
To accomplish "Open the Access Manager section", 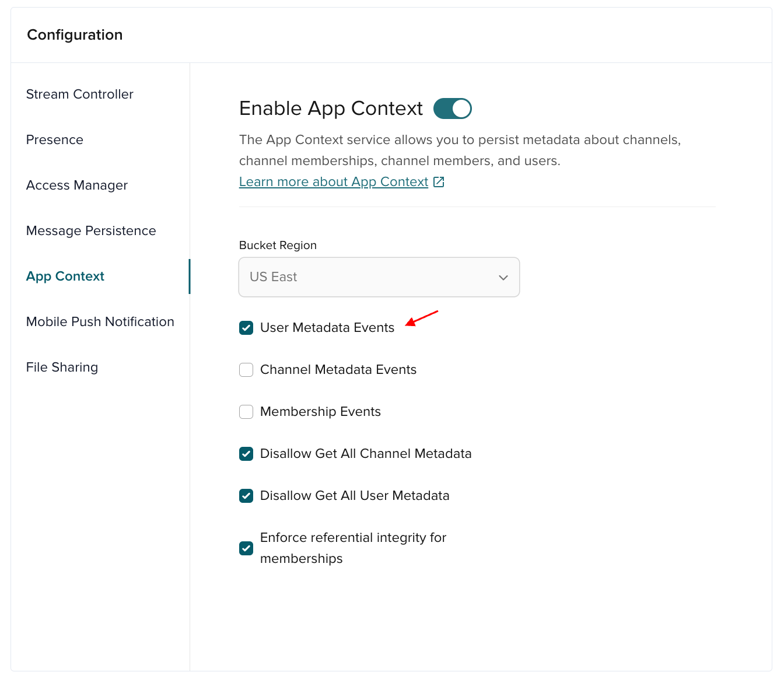I will tap(76, 185).
